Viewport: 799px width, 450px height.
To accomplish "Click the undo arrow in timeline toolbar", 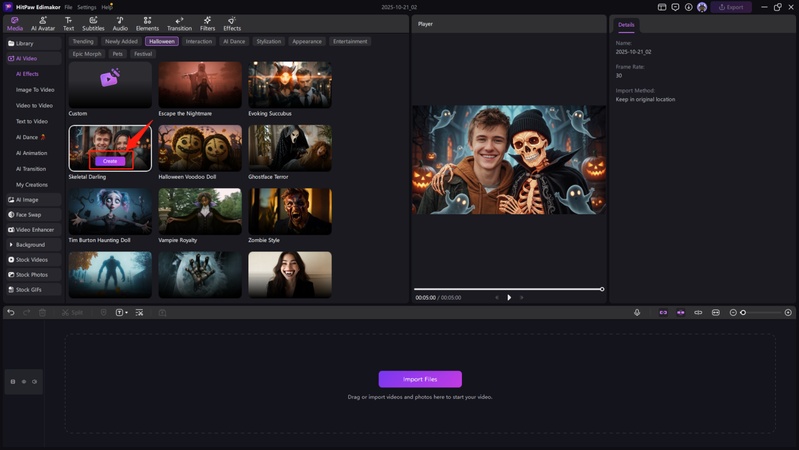I will pos(11,313).
